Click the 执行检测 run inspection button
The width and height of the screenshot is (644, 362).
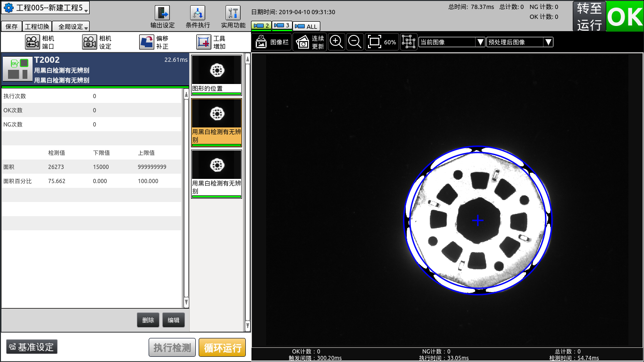[x=172, y=348]
